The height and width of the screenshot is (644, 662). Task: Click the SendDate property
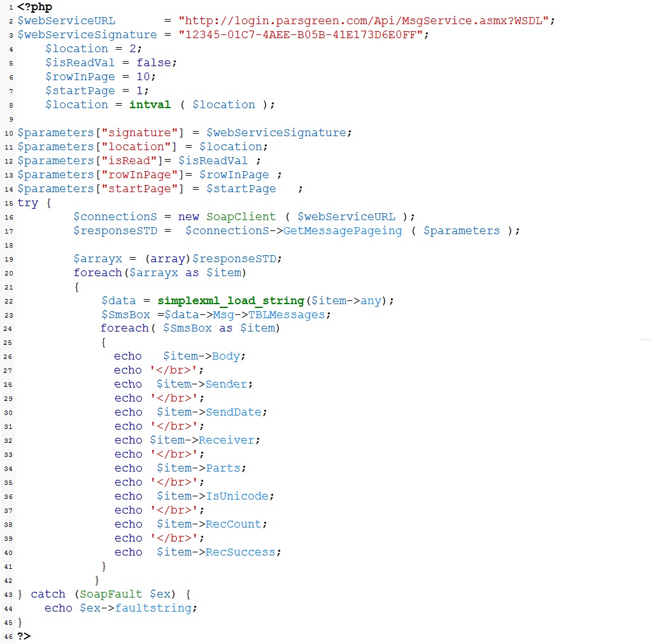pyautogui.click(x=234, y=412)
